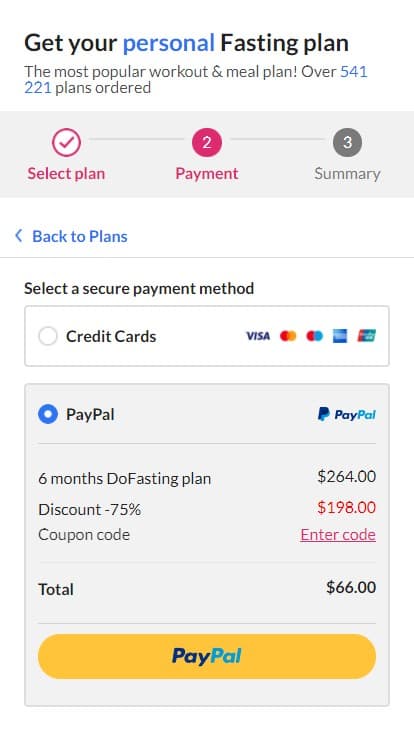The image size is (414, 736).
Task: Select the PayPal radio button
Action: coord(48,414)
